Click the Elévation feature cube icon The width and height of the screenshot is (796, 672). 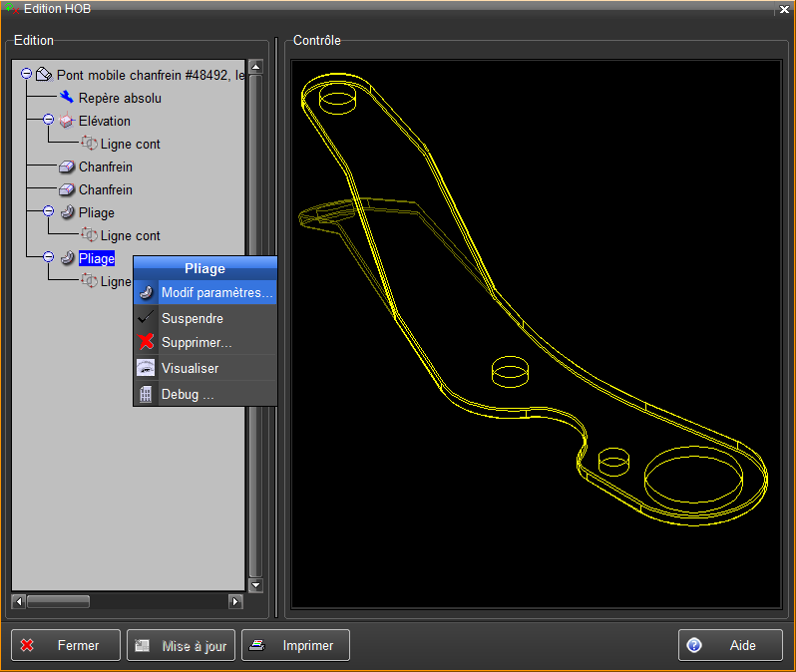(67, 121)
